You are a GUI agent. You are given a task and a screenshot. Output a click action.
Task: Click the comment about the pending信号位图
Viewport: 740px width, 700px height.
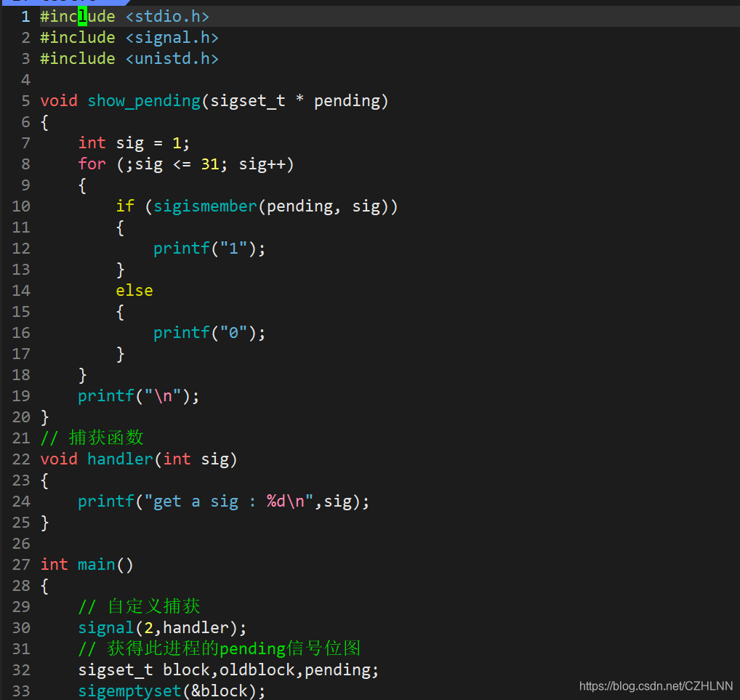[x=220, y=648]
